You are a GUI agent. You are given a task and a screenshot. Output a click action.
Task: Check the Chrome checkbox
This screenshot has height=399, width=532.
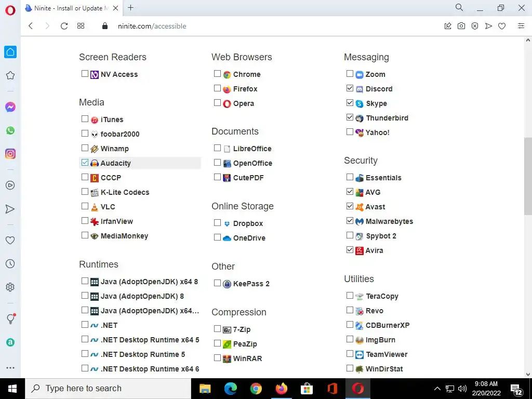point(218,74)
